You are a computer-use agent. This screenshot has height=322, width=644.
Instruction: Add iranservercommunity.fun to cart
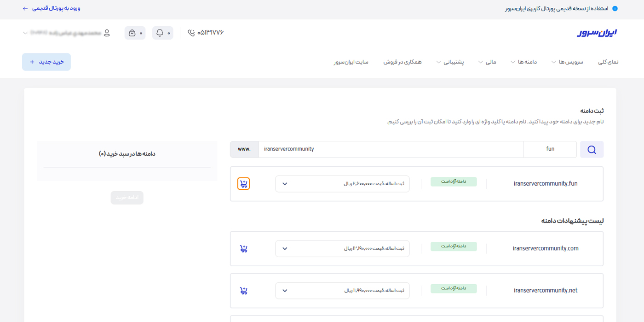coord(244,184)
